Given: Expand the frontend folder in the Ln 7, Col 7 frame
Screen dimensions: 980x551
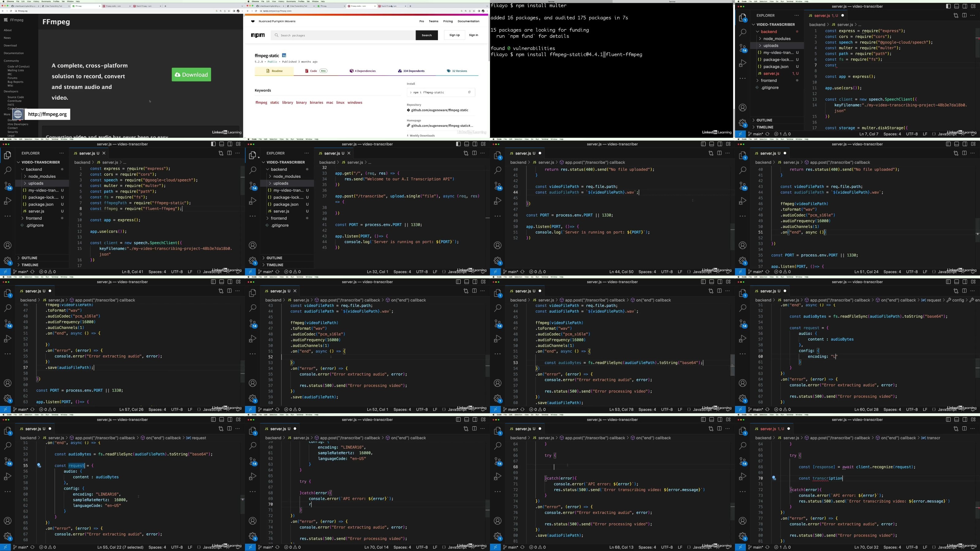Looking at the screenshot, I should click(x=777, y=81).
